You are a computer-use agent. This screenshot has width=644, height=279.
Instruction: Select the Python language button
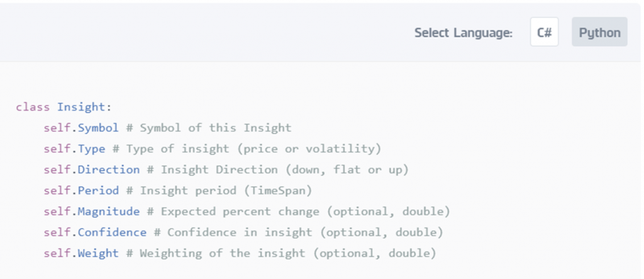click(x=599, y=32)
